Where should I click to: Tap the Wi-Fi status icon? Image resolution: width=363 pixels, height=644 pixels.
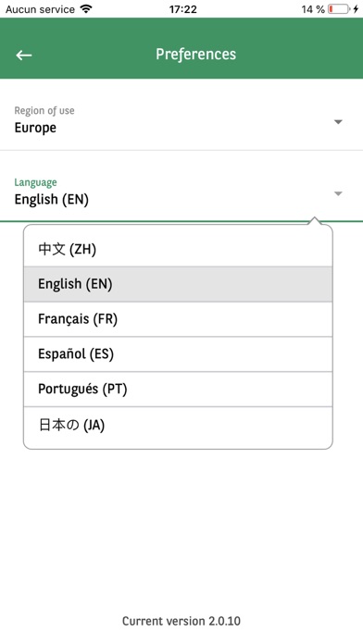click(86, 8)
